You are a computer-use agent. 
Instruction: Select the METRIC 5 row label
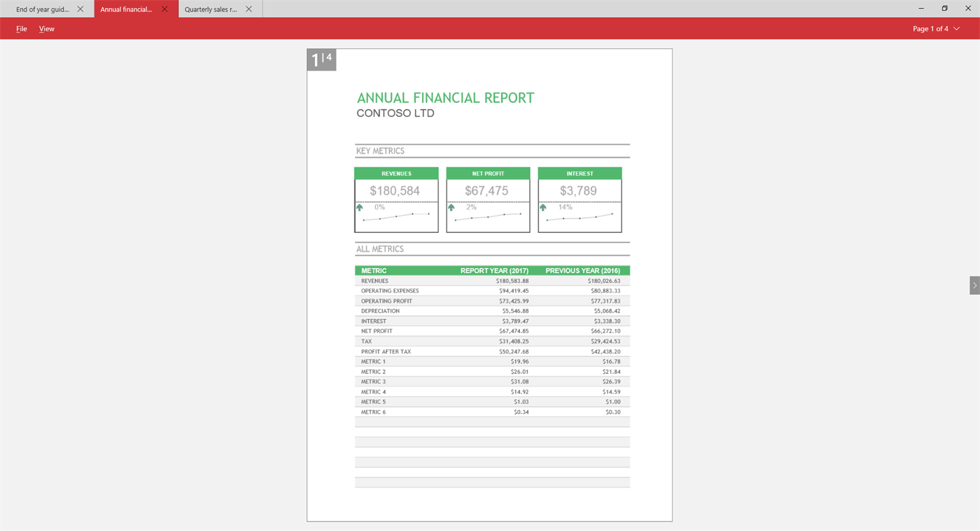pyautogui.click(x=373, y=402)
